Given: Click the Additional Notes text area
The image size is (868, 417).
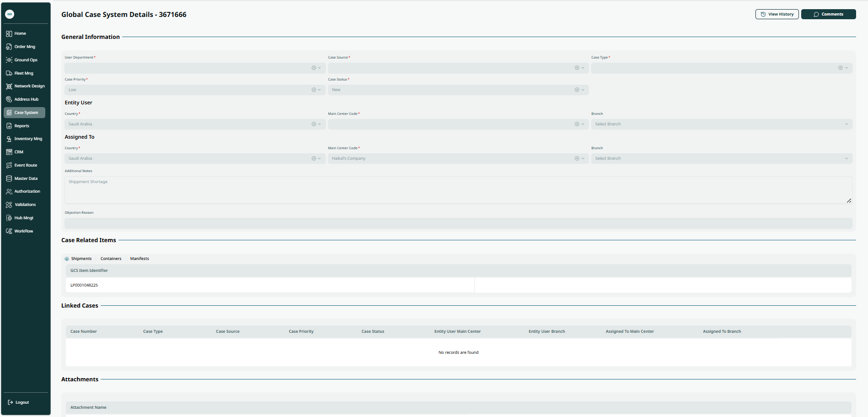Looking at the screenshot, I should [458, 190].
